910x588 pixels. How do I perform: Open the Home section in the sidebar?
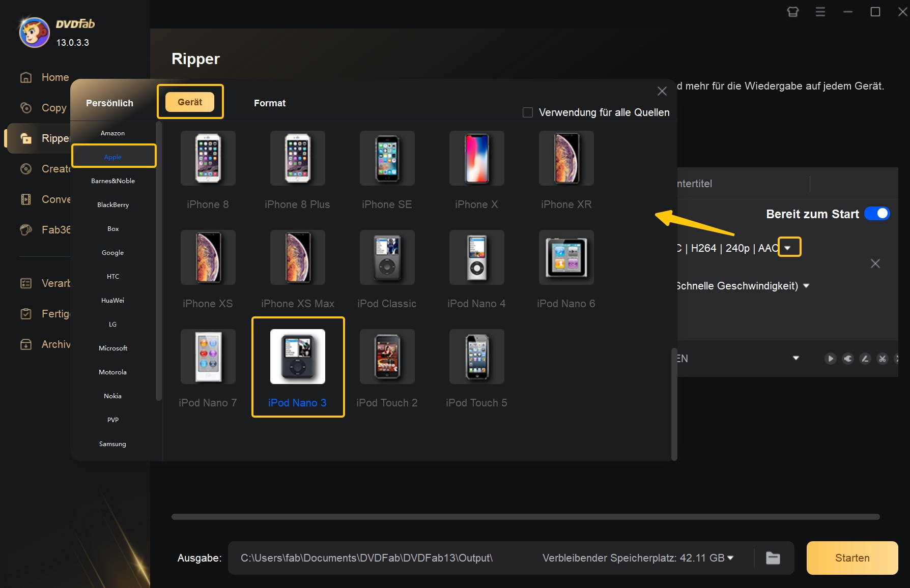[x=44, y=77]
